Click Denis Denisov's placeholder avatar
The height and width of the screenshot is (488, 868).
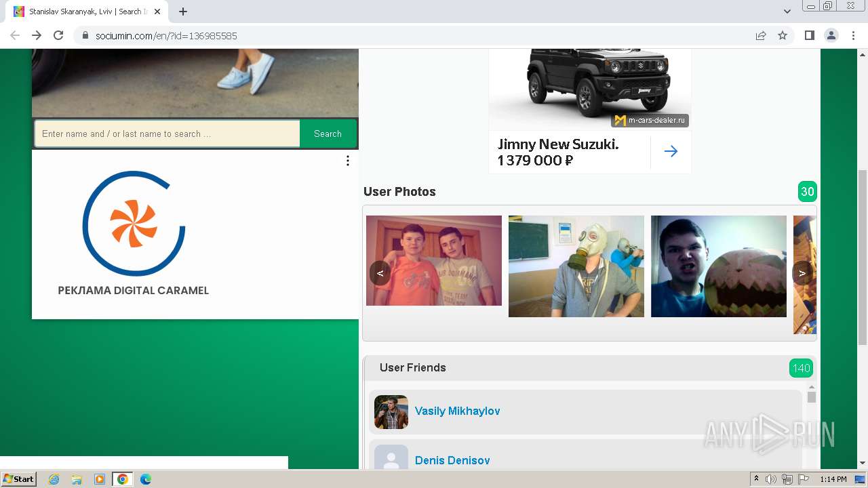click(x=391, y=457)
